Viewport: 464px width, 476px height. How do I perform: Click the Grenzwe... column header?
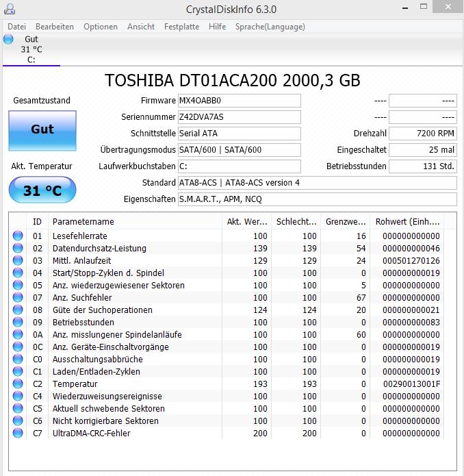(x=346, y=222)
